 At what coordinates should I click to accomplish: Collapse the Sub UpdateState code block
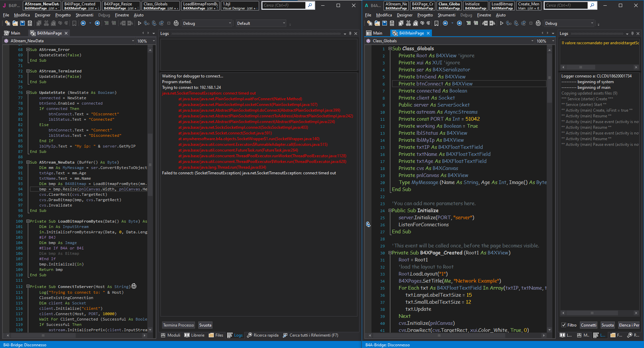pyautogui.click(x=28, y=93)
